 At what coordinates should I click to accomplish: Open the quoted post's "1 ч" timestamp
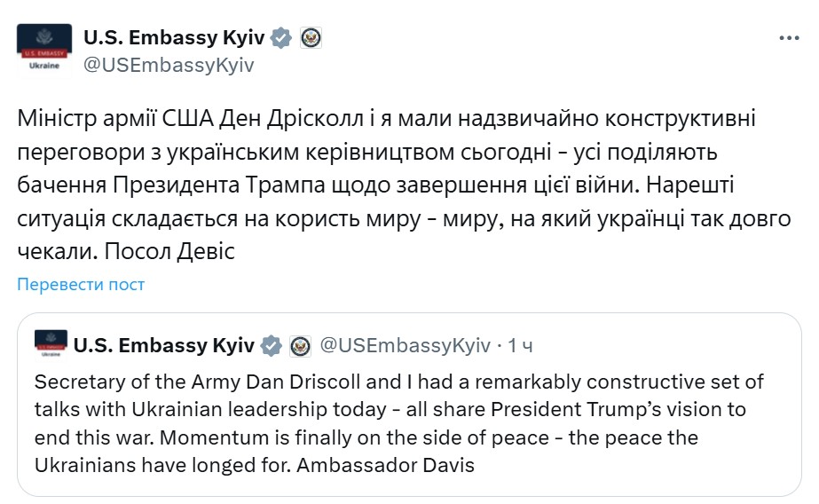[x=520, y=345]
